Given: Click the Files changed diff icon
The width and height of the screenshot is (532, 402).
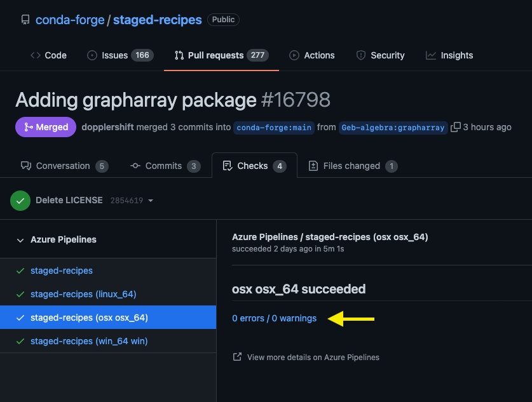Looking at the screenshot, I should tap(313, 166).
